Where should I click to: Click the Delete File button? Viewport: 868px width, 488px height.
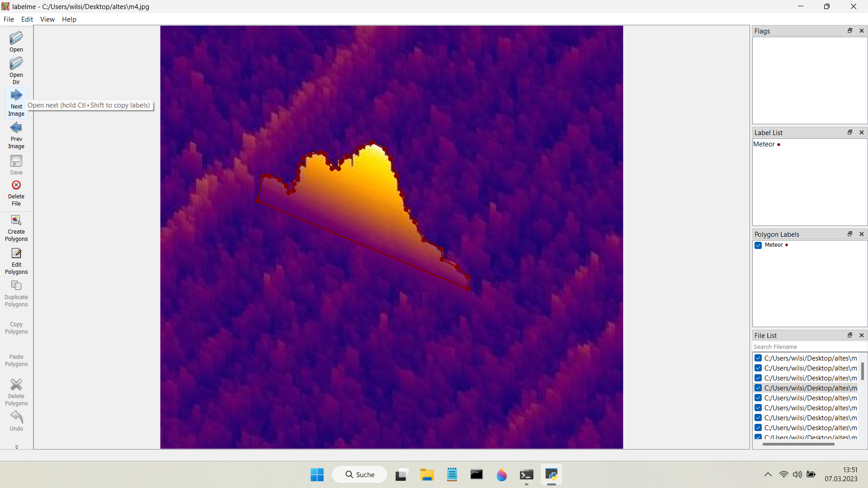[x=16, y=193]
